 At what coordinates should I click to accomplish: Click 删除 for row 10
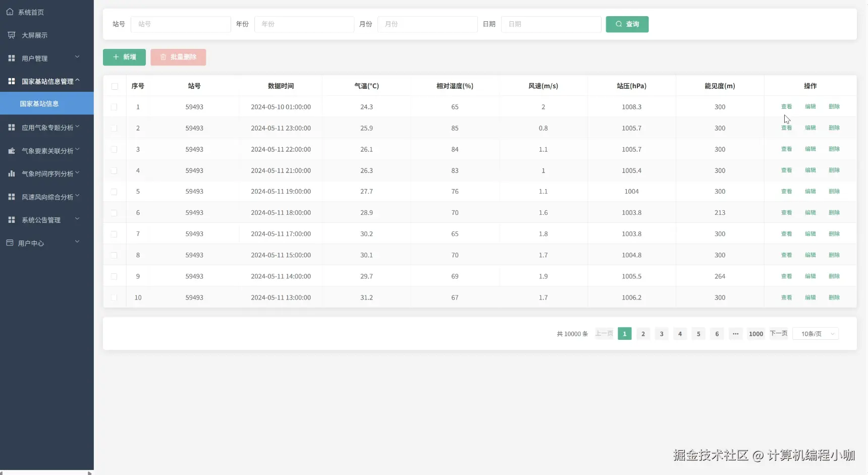(834, 297)
